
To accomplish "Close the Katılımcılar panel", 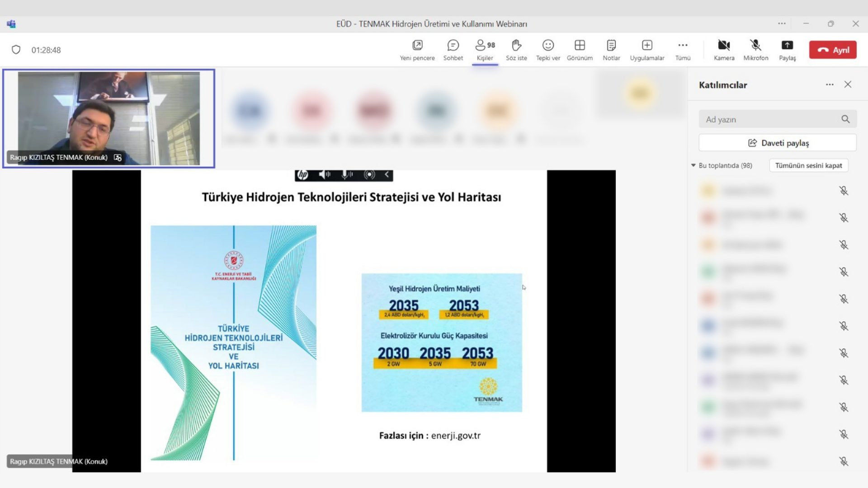I will point(848,84).
